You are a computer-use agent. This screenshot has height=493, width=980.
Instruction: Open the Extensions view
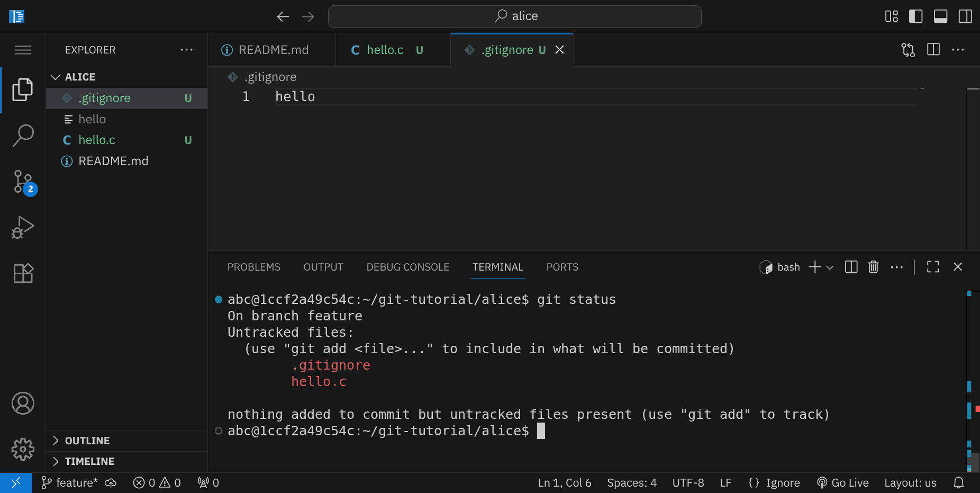click(x=23, y=273)
